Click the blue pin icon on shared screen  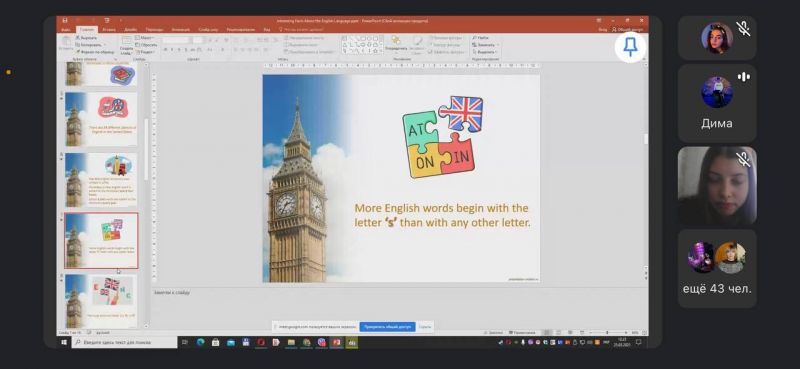[631, 47]
